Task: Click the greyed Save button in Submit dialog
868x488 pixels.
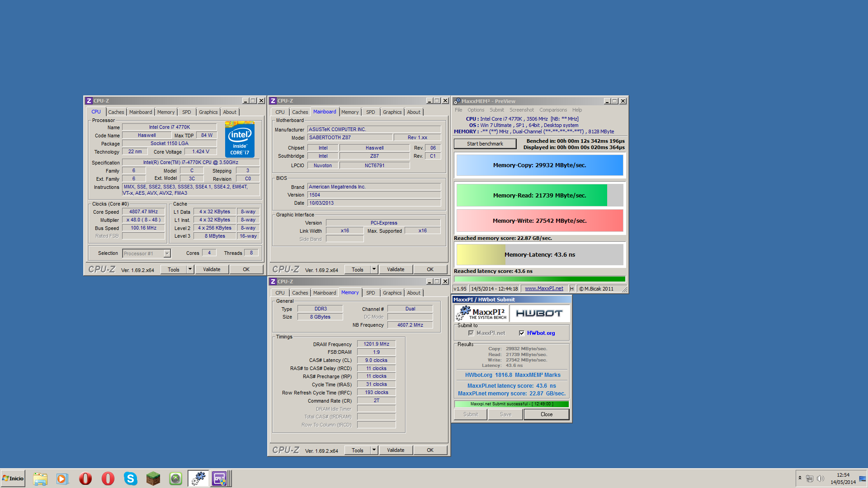Action: [505, 414]
